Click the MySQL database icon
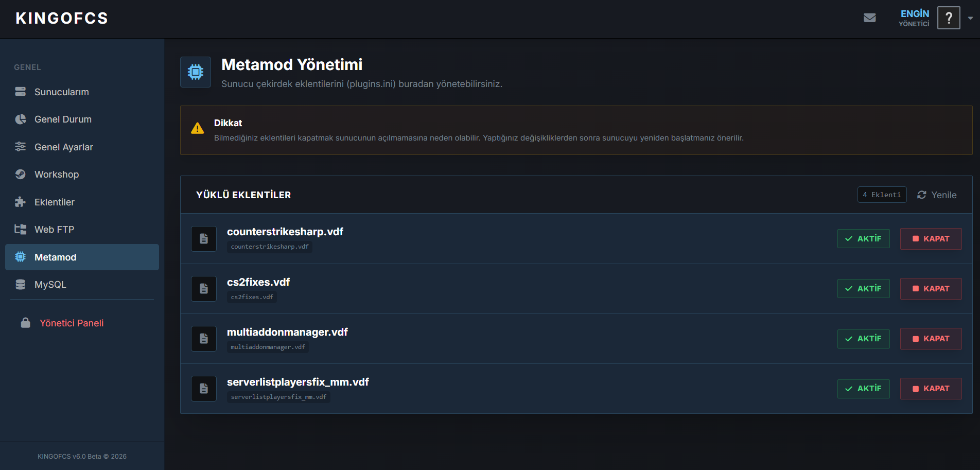Image resolution: width=980 pixels, height=470 pixels. pos(21,285)
